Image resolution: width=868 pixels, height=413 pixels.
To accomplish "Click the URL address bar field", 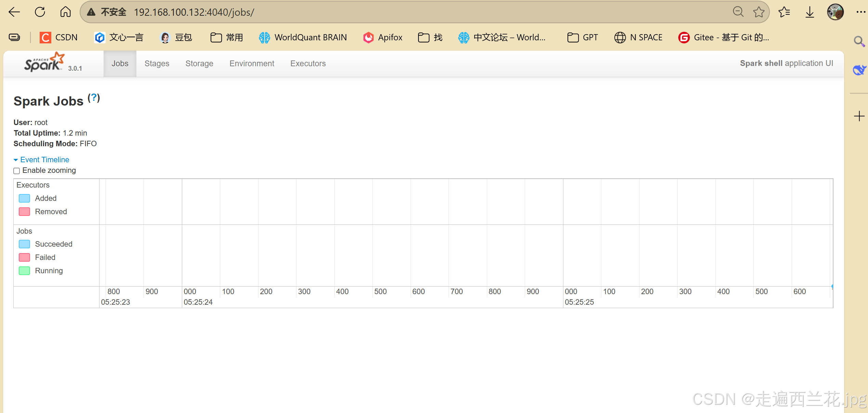I will pos(410,12).
